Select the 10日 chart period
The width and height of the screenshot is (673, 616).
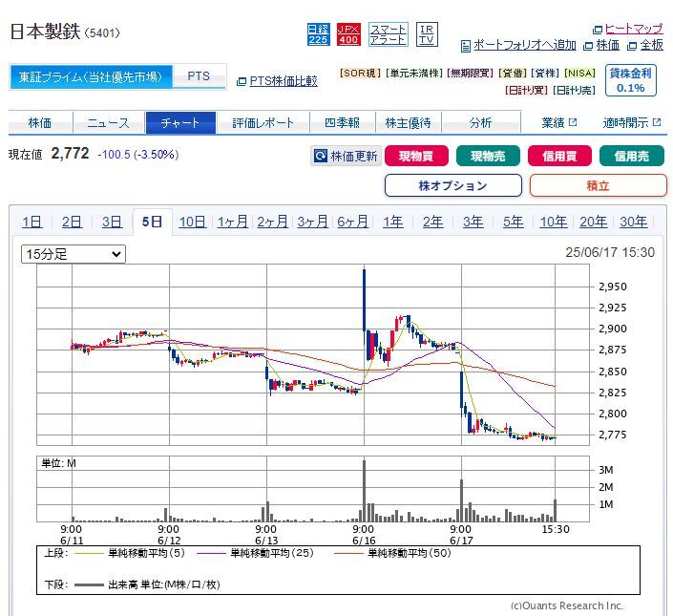(192, 222)
